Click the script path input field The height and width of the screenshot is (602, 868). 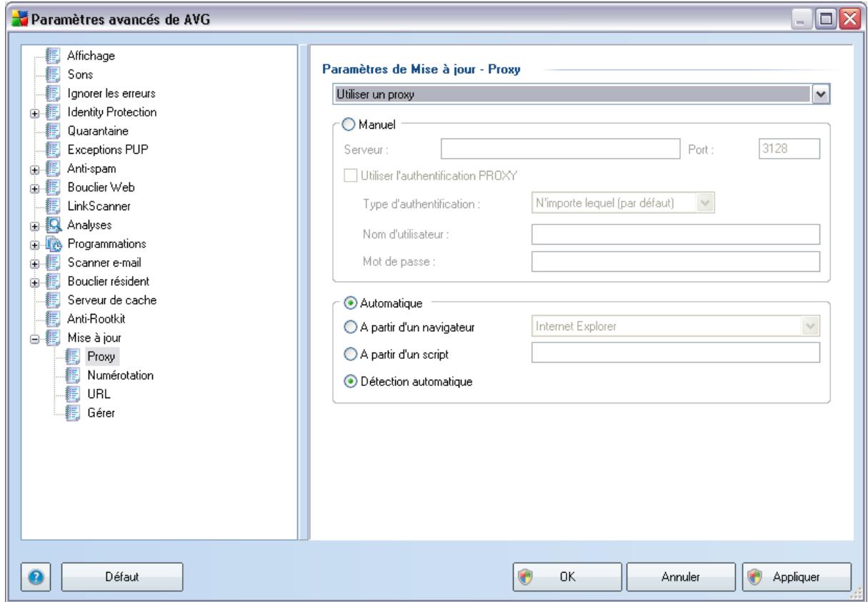[675, 353]
